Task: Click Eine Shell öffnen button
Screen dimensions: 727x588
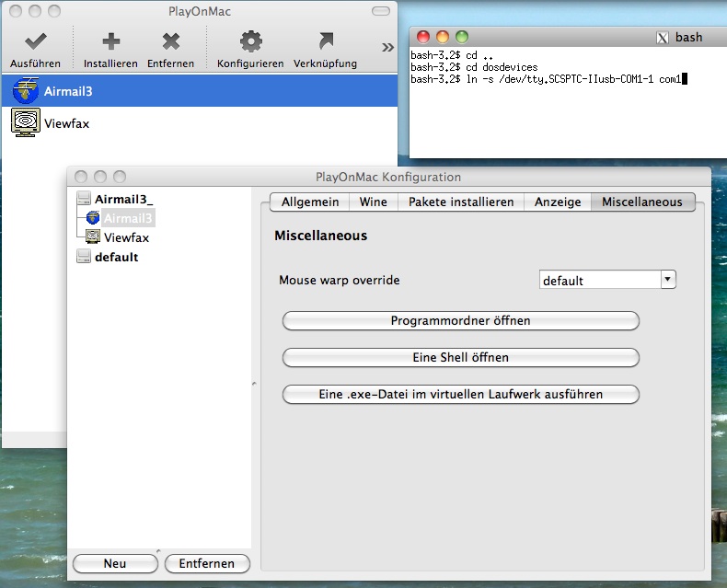Action: coord(460,357)
